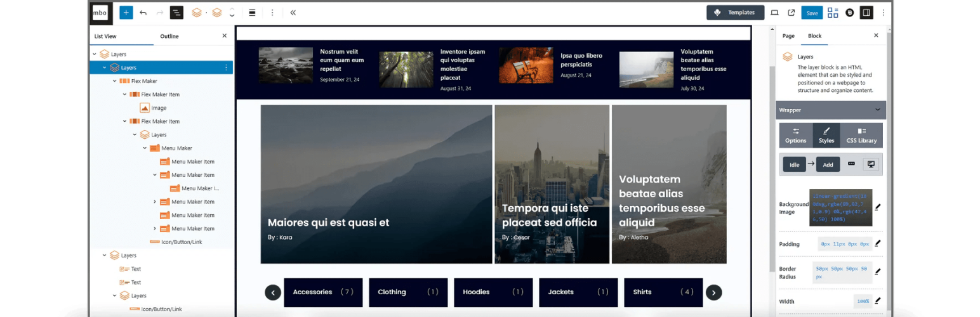Image resolution: width=980 pixels, height=317 pixels.
Task: Open the 'Ipsa quo libero perspiciatis' post
Action: (x=581, y=60)
